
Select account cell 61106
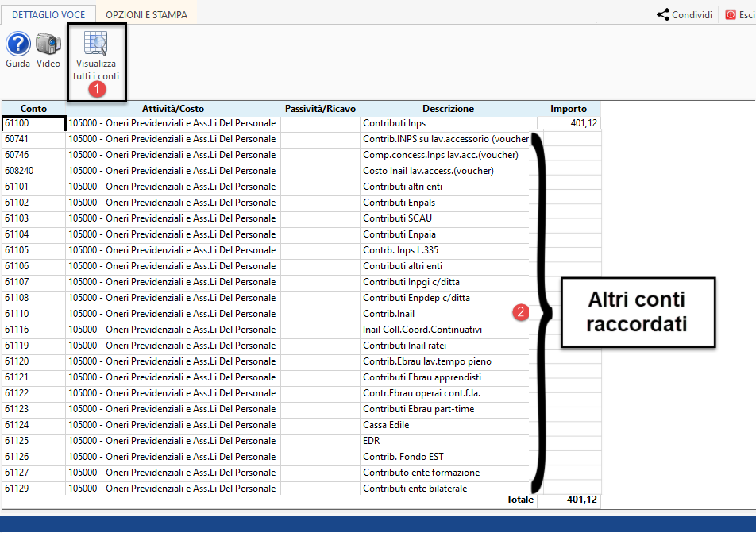coord(33,266)
